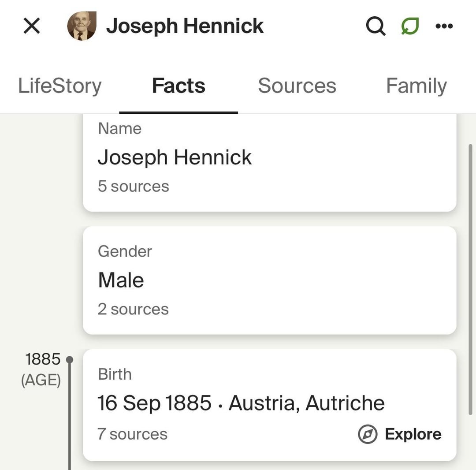Click the 1885 timeline marker dot

[70, 359]
